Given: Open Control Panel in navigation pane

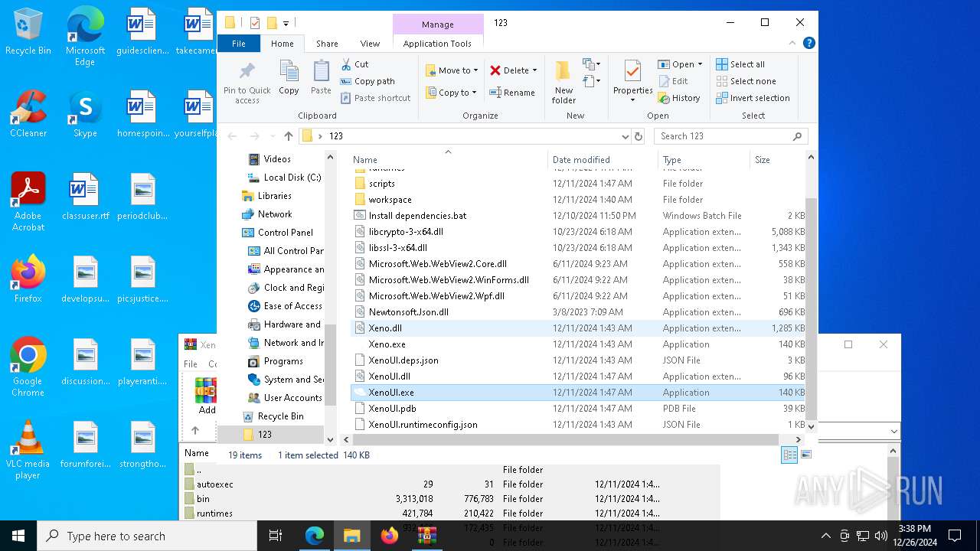Looking at the screenshot, I should [x=277, y=233].
